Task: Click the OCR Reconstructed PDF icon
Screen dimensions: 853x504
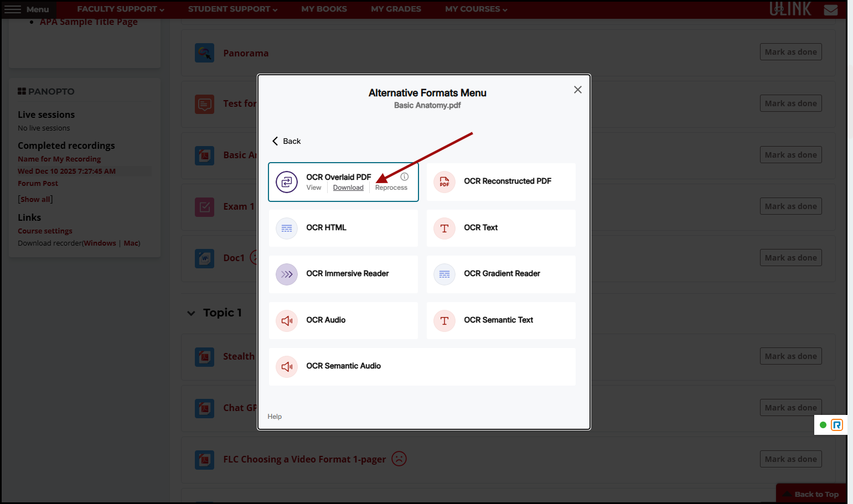Action: point(444,182)
